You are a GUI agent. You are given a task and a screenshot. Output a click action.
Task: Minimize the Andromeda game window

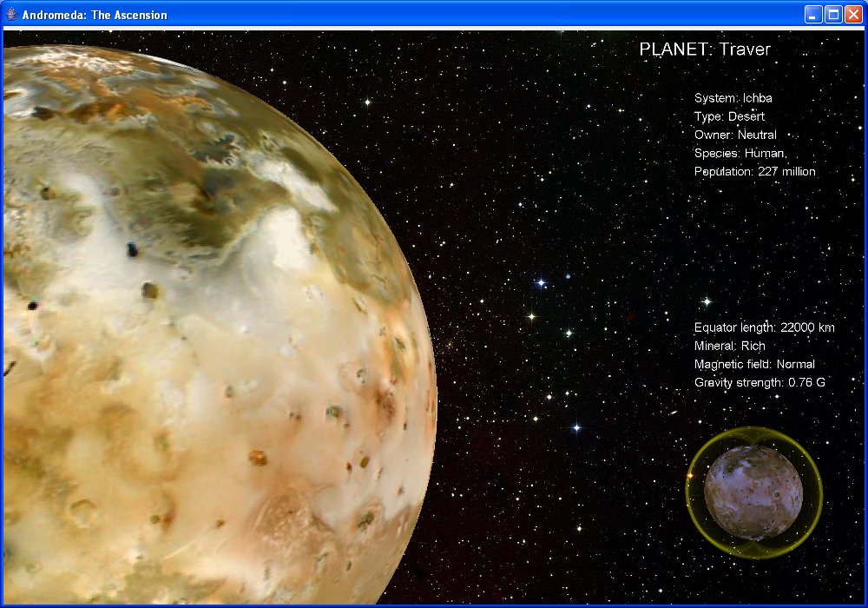coord(813,15)
